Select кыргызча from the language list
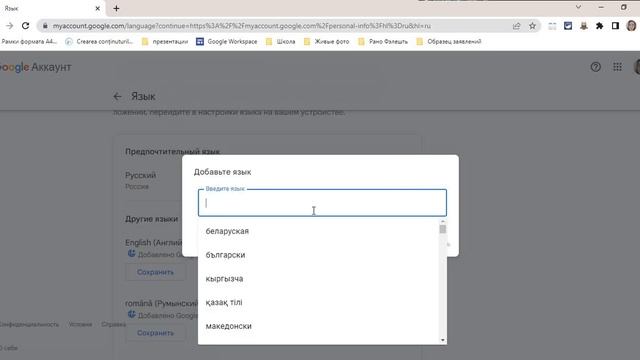Screen dimensions: 640x360 pos(318,279)
